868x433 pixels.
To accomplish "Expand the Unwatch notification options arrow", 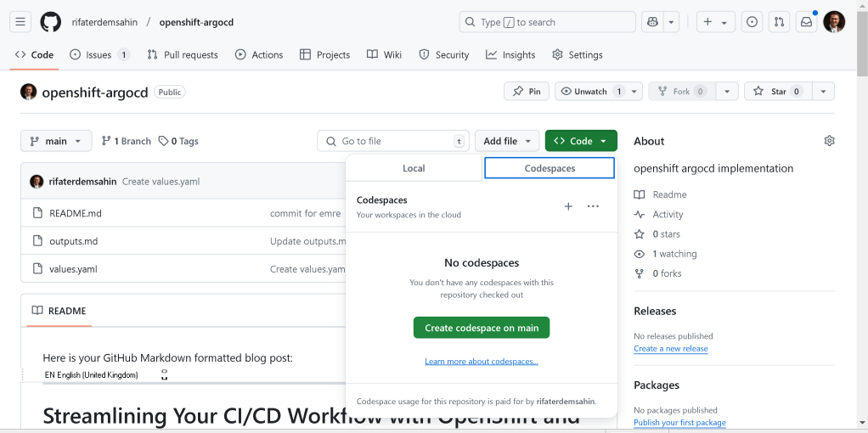I will click(634, 92).
